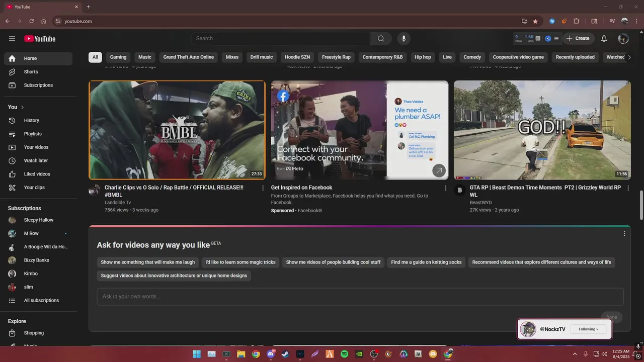
Task: Open Steam from the taskbar
Action: 285,354
